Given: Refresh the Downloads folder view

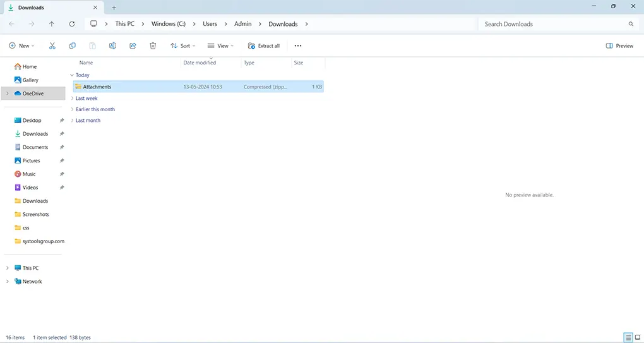Looking at the screenshot, I should (x=72, y=24).
